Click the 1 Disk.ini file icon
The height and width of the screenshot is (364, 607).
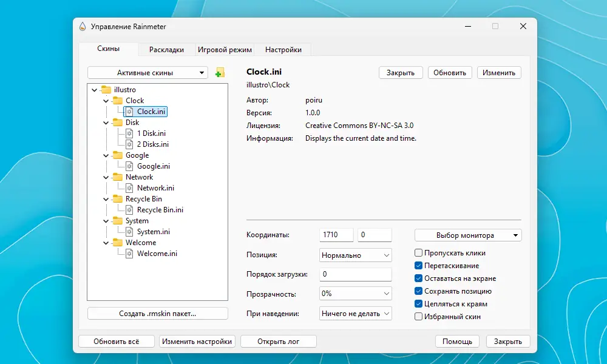pyautogui.click(x=129, y=133)
